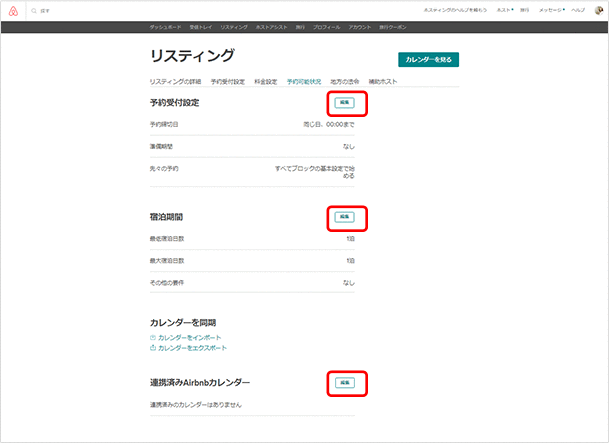Click the Airbnb logo icon

coord(13,11)
